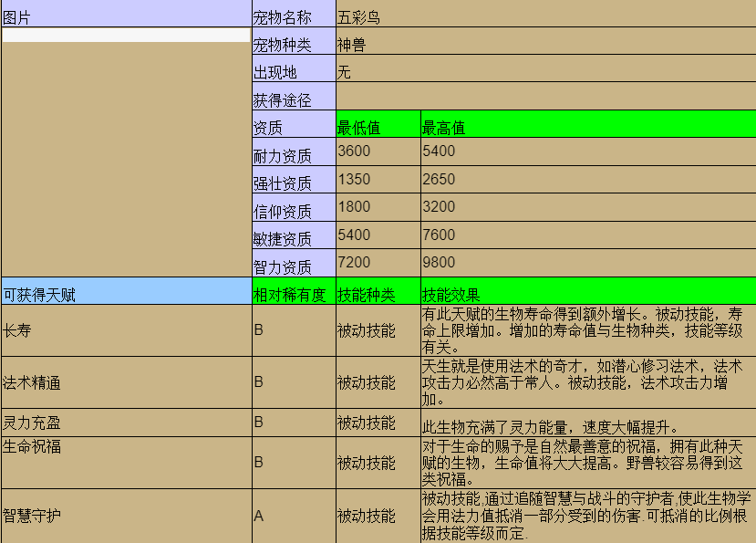Click the empty white image box under 图片
This screenshot has height=543, width=756.
click(126, 36)
